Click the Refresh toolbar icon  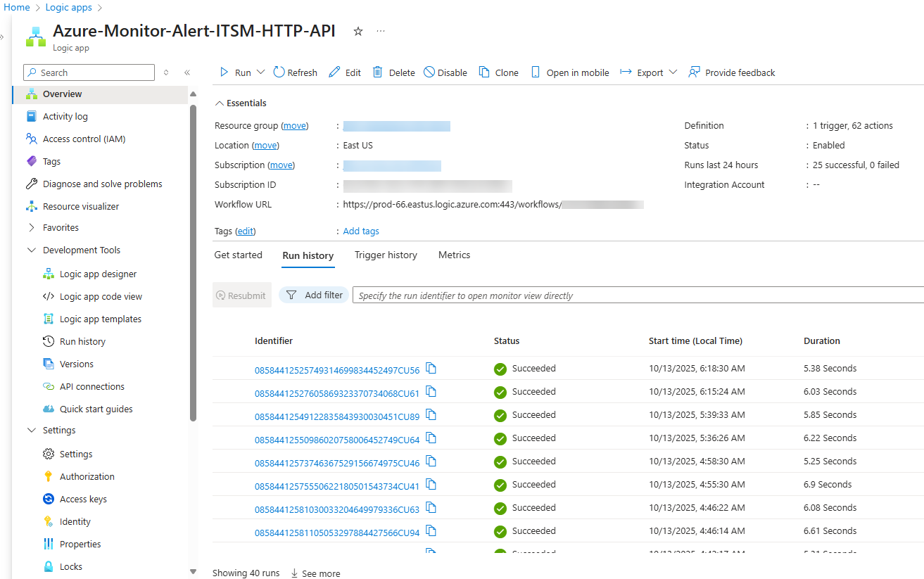coord(279,72)
